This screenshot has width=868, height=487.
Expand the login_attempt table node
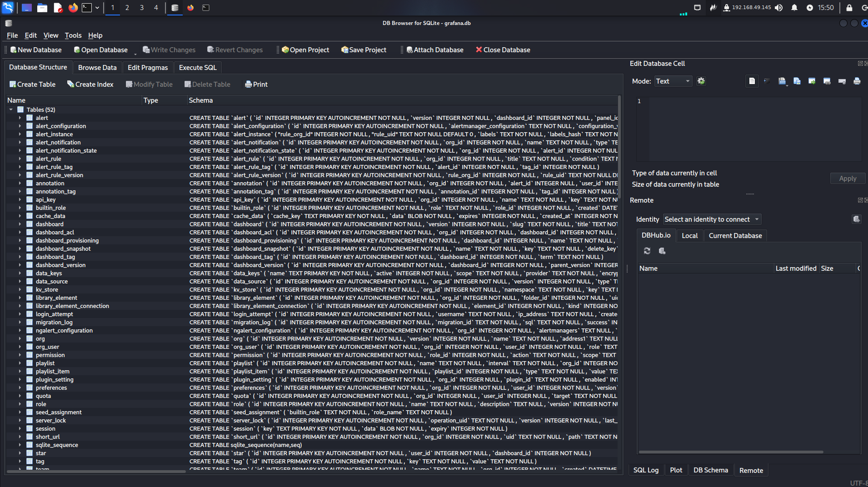pos(20,314)
